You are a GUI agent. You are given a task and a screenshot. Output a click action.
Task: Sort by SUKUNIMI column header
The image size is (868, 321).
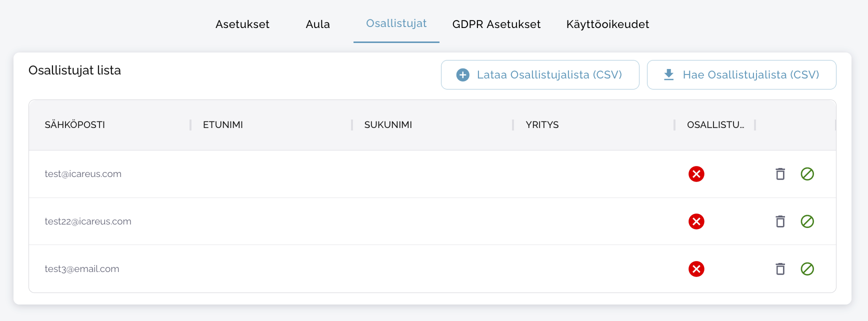[x=388, y=125]
